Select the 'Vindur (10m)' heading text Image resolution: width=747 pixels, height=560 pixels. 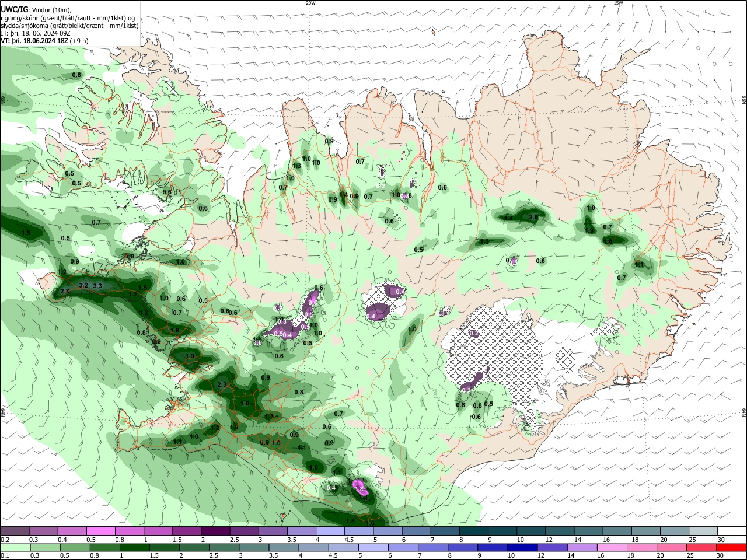click(x=51, y=10)
